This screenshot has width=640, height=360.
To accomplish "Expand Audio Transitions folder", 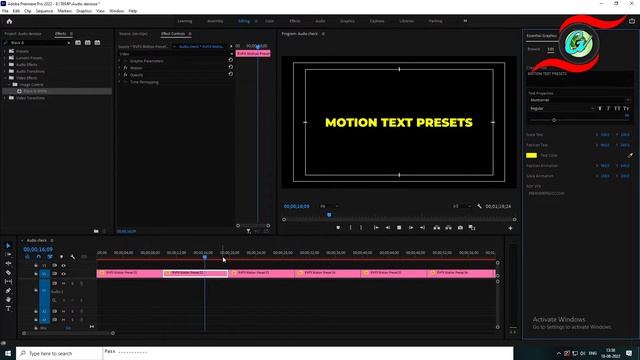I will [x=5, y=71].
